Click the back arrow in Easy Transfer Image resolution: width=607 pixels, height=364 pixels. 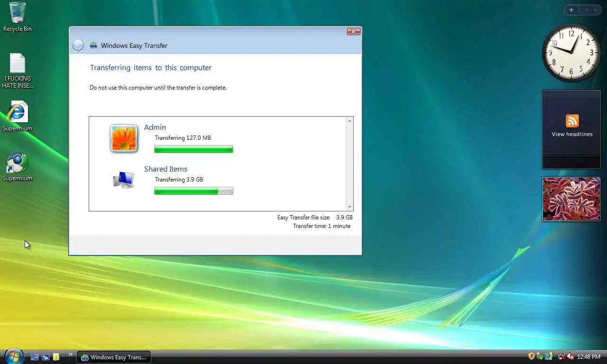pyautogui.click(x=78, y=45)
